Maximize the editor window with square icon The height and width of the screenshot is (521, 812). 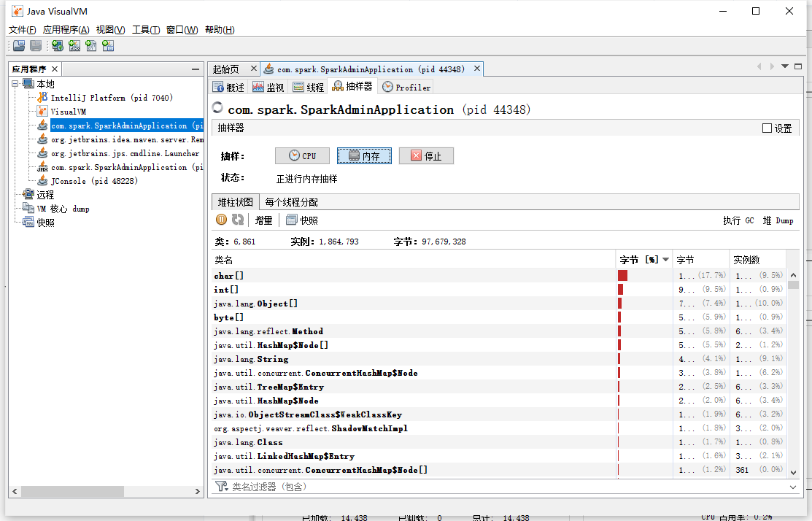click(x=798, y=66)
